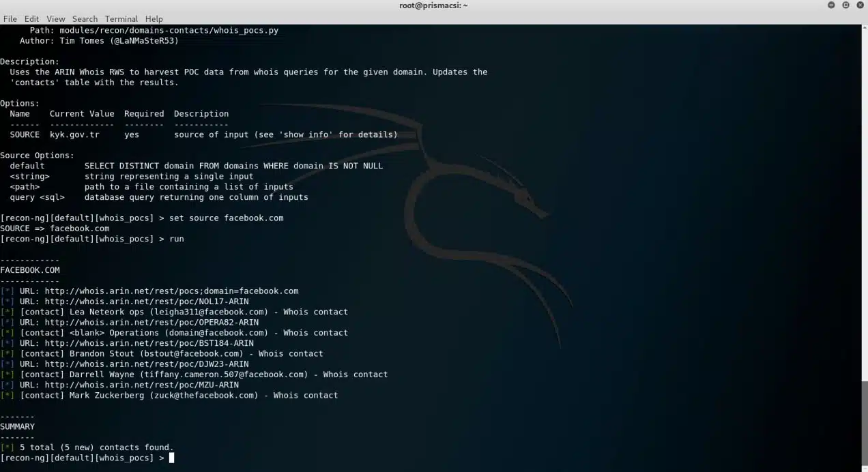Open the File menu
Image resolution: width=868 pixels, height=472 pixels.
(x=10, y=18)
